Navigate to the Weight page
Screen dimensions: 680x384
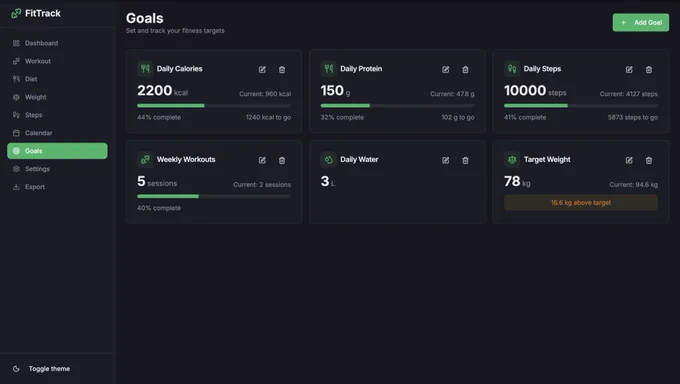point(57,97)
